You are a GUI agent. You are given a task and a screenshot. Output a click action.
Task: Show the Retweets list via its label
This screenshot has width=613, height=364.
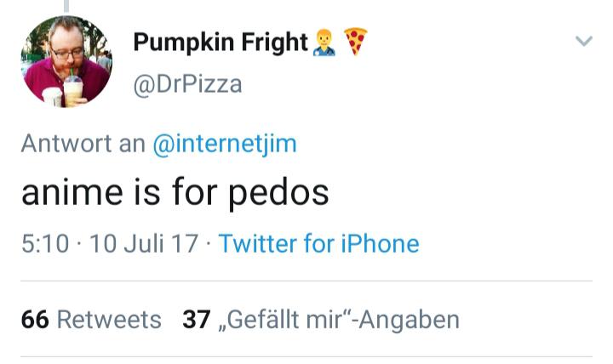(x=108, y=320)
